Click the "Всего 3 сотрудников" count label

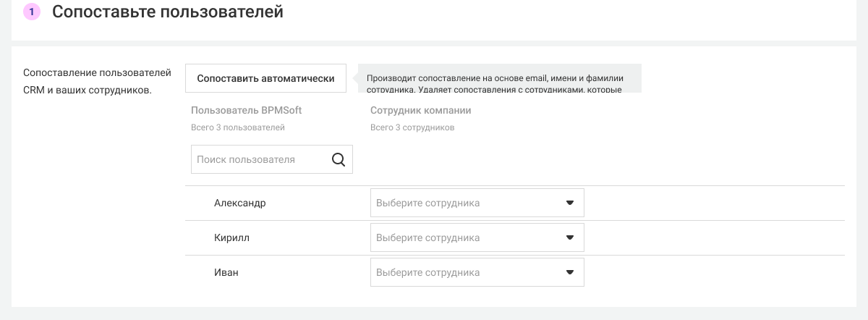tap(412, 127)
